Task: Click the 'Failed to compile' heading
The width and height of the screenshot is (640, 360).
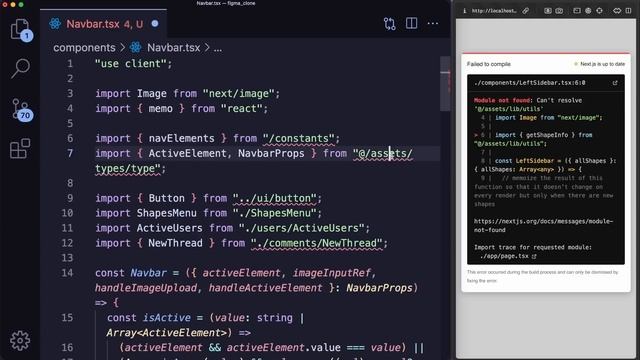Action: 489,64
